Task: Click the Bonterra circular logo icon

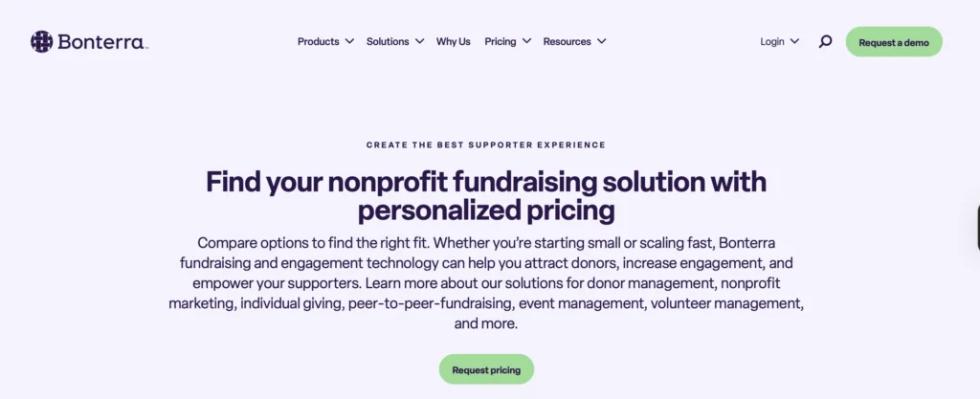Action: [41, 41]
